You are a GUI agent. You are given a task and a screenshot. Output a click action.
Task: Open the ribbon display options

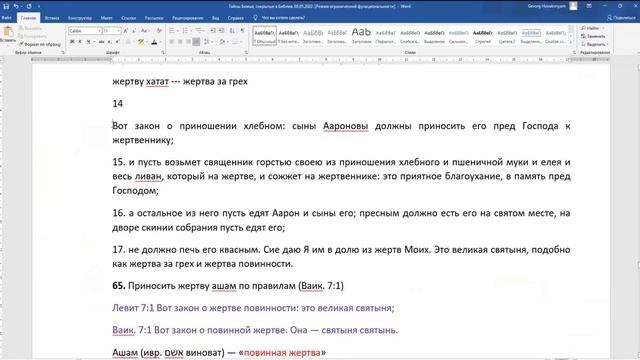(x=589, y=6)
